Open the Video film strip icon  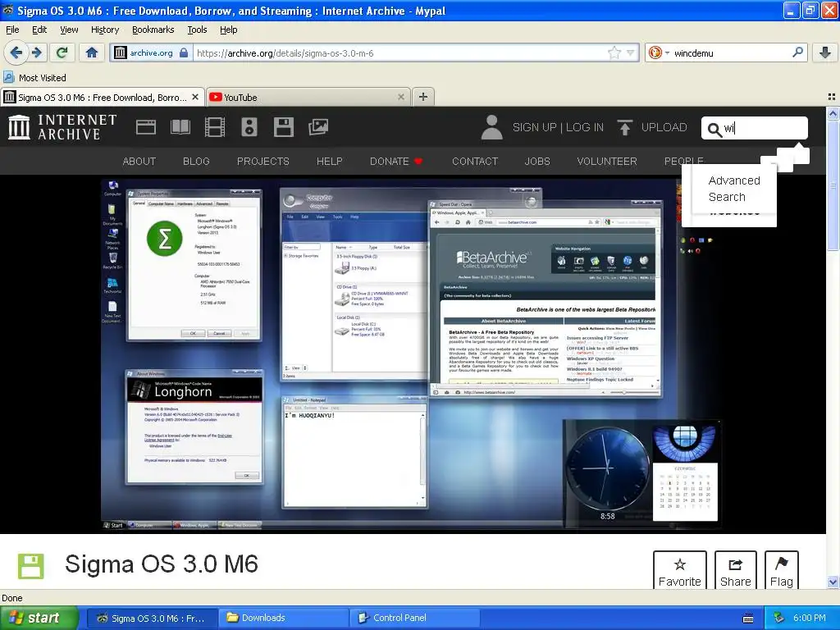click(215, 127)
